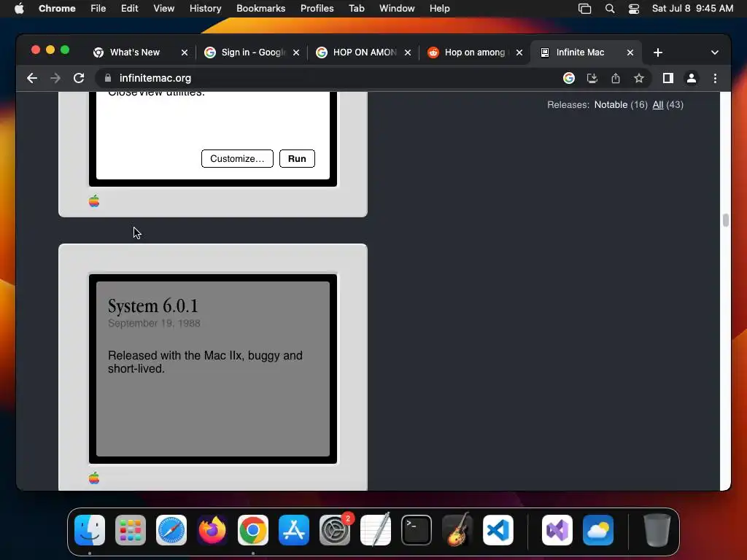
Task: Switch to the What's New tab
Action: pyautogui.click(x=134, y=52)
